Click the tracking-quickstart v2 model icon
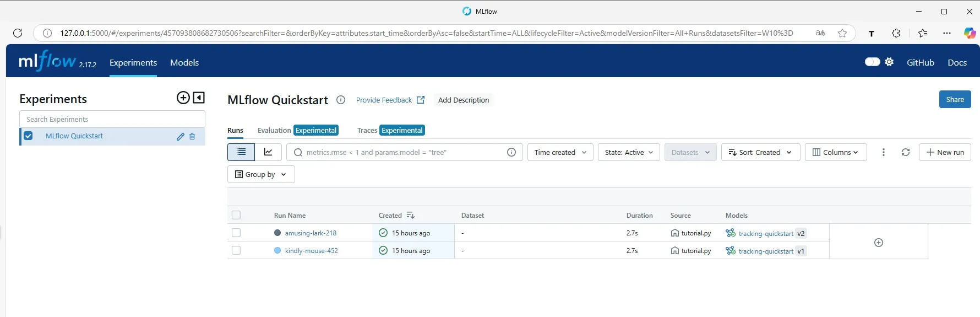The width and height of the screenshot is (980, 317). (x=731, y=233)
